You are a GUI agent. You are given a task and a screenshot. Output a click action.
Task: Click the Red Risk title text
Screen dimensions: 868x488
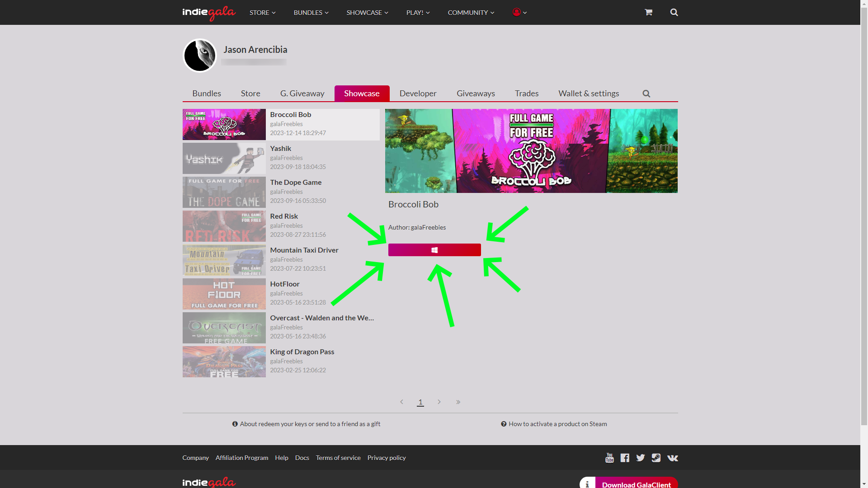pyautogui.click(x=284, y=216)
